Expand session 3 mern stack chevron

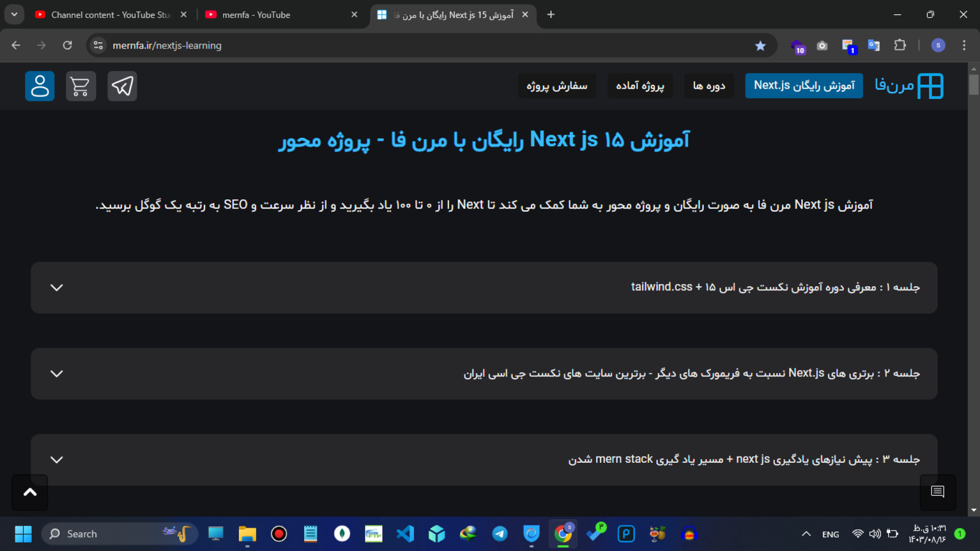[x=57, y=460]
